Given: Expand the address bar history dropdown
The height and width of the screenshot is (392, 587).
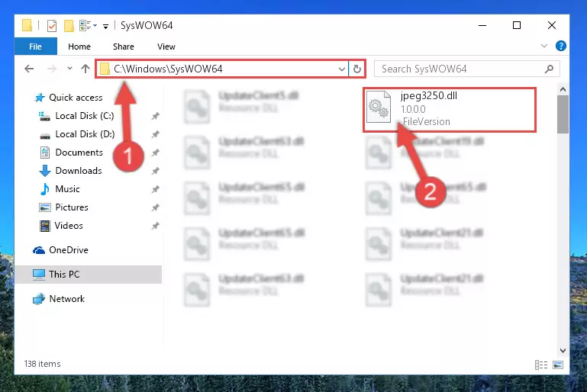Looking at the screenshot, I should click(342, 69).
